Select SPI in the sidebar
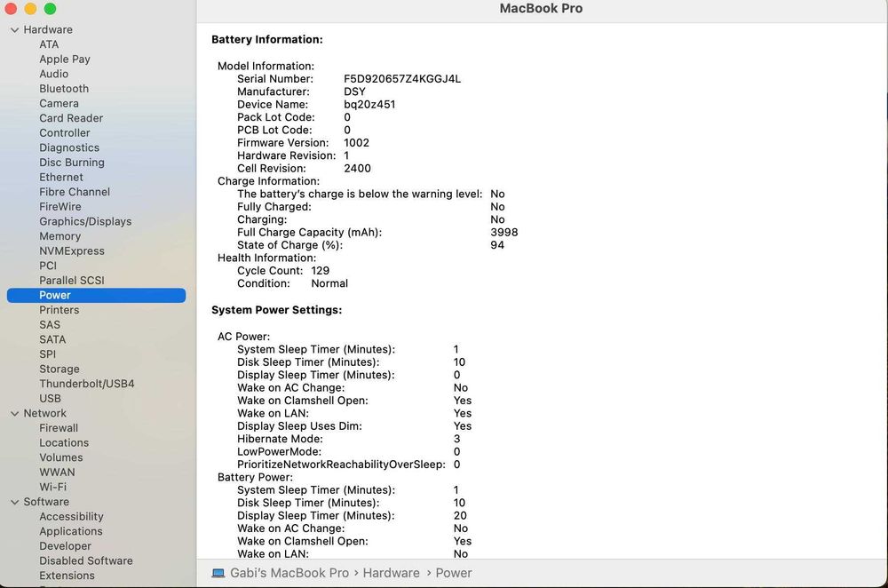Viewport: 888px width, 588px height. pyautogui.click(x=48, y=354)
